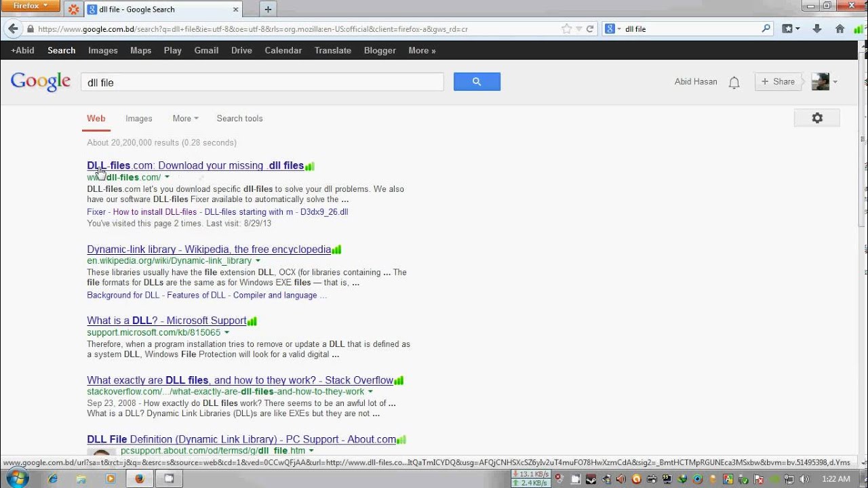Open Google settings gear icon

pyautogui.click(x=817, y=118)
